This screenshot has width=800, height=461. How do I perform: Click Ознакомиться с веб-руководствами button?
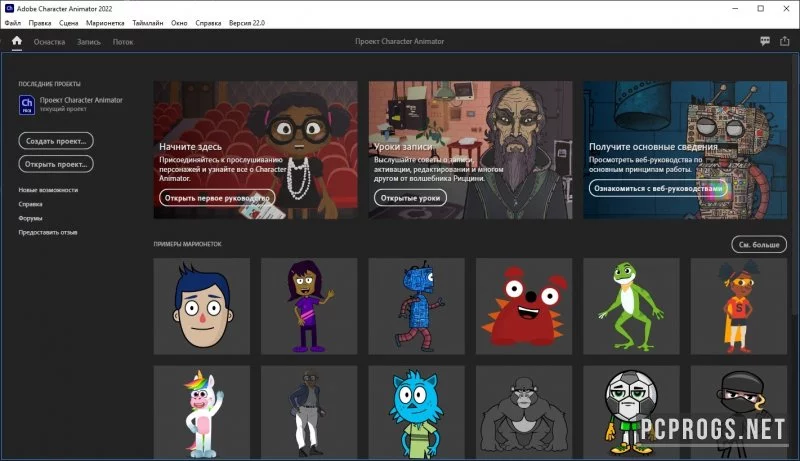click(658, 188)
